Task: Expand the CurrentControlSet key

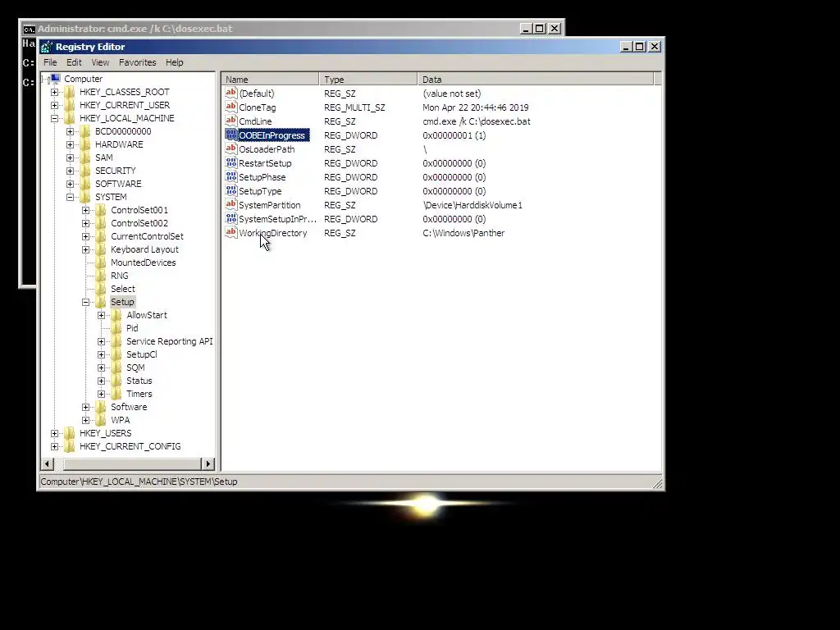Action: 85,236
